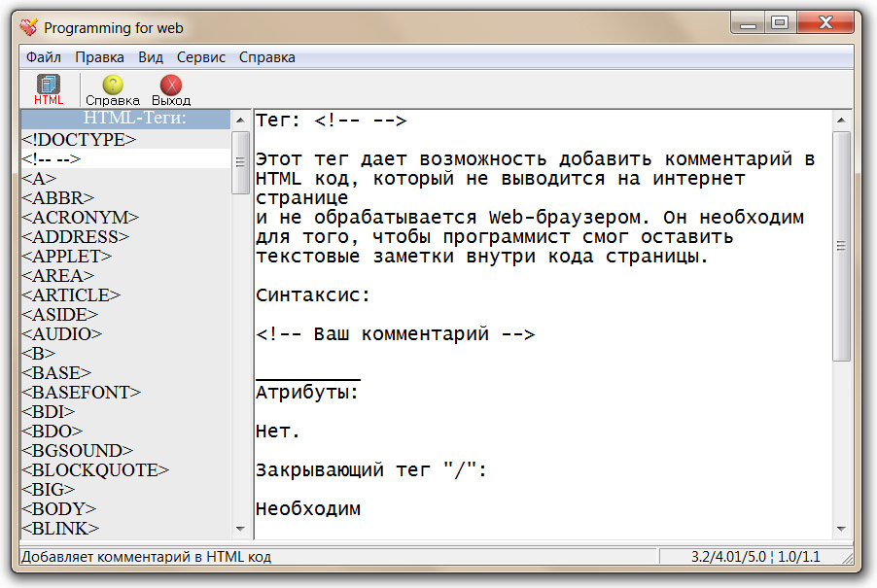The height and width of the screenshot is (588, 877).
Task: Select the <ABBR> tag
Action: tap(125, 198)
